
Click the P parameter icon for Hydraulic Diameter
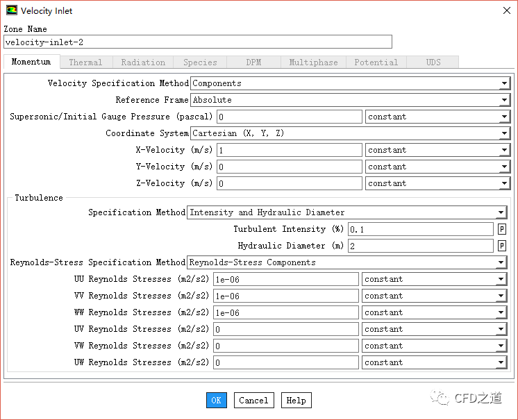[x=502, y=246]
